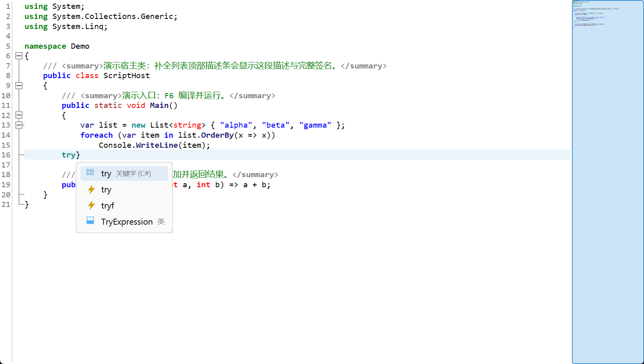
Task: Click the class icon beside TryExpression
Action: (90, 221)
